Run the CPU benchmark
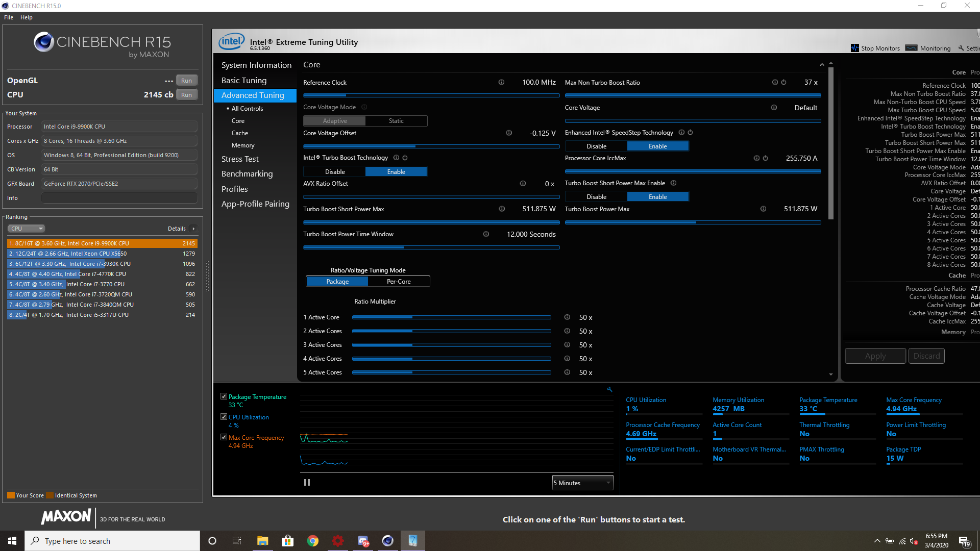 [x=186, y=95]
